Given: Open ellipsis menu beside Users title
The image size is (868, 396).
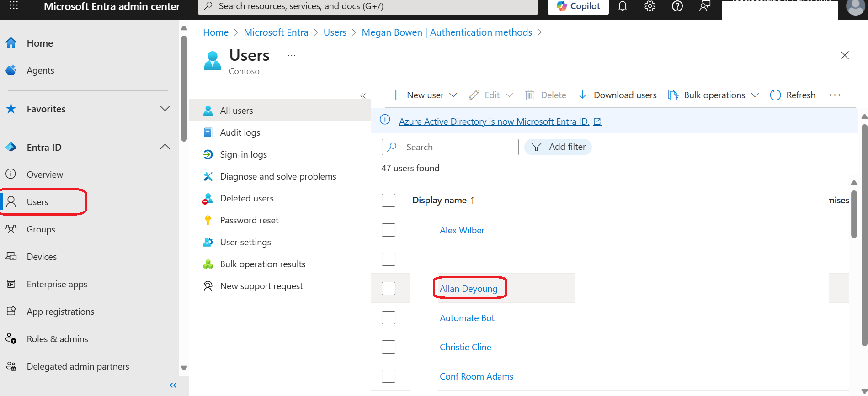Looking at the screenshot, I should click(292, 55).
